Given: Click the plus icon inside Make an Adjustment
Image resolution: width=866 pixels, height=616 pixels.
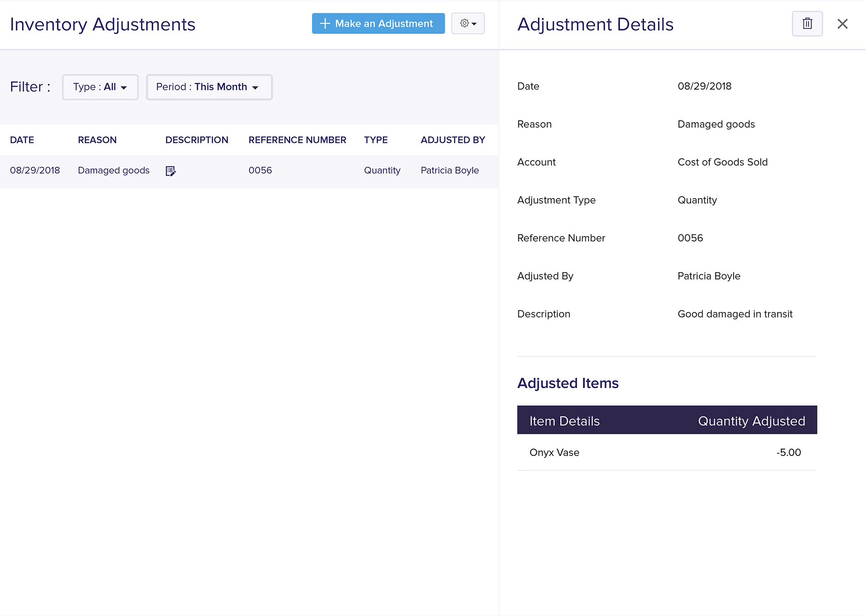Looking at the screenshot, I should (325, 23).
